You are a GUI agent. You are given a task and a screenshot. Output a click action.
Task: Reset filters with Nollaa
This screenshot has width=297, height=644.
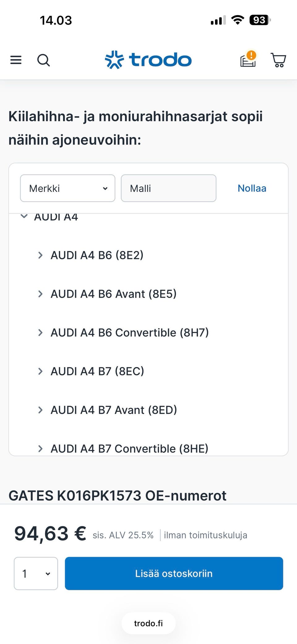[x=252, y=188]
